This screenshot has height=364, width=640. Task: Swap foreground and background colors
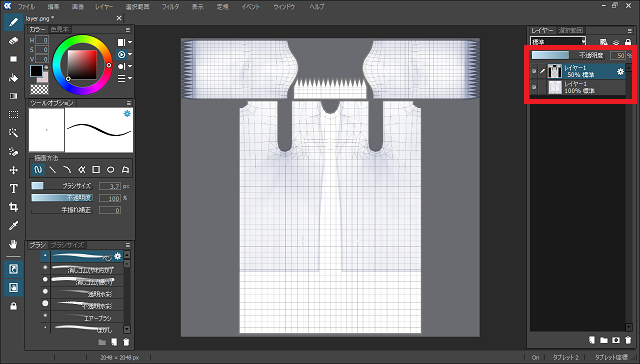point(46,67)
